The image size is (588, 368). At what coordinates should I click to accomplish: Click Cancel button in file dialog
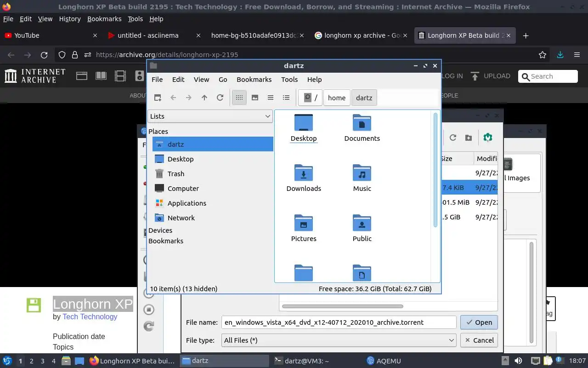click(479, 340)
